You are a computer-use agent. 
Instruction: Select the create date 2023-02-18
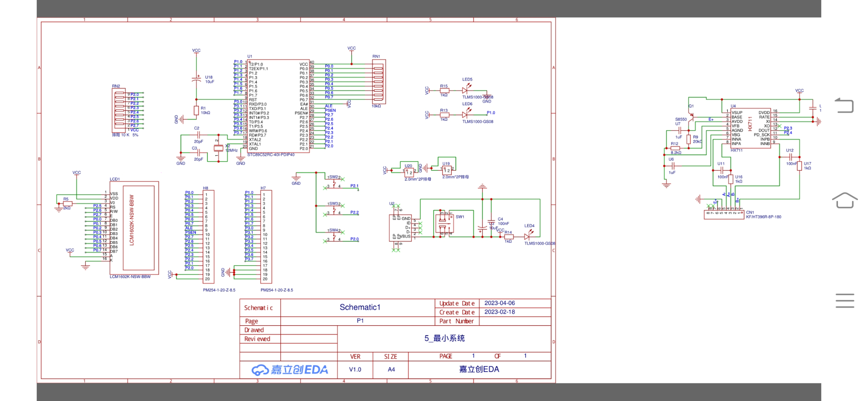click(x=499, y=312)
